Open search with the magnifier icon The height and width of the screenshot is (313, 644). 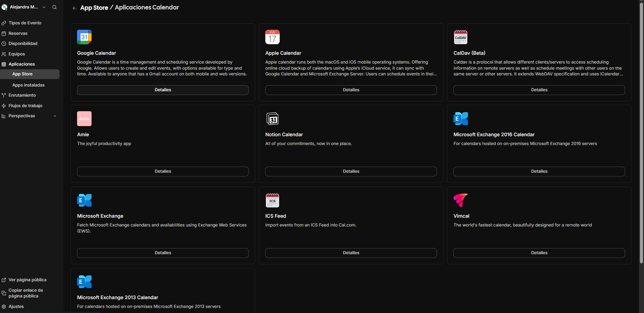[54, 7]
